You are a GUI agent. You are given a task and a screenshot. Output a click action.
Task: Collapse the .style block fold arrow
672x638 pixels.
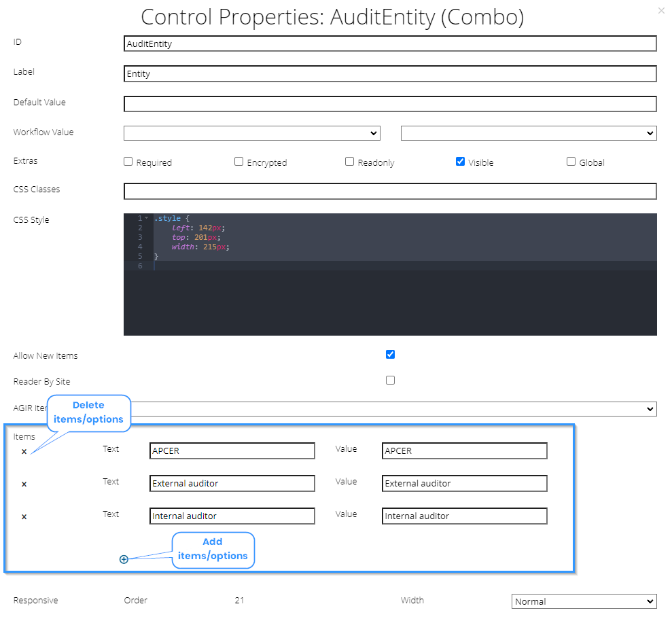point(147,218)
